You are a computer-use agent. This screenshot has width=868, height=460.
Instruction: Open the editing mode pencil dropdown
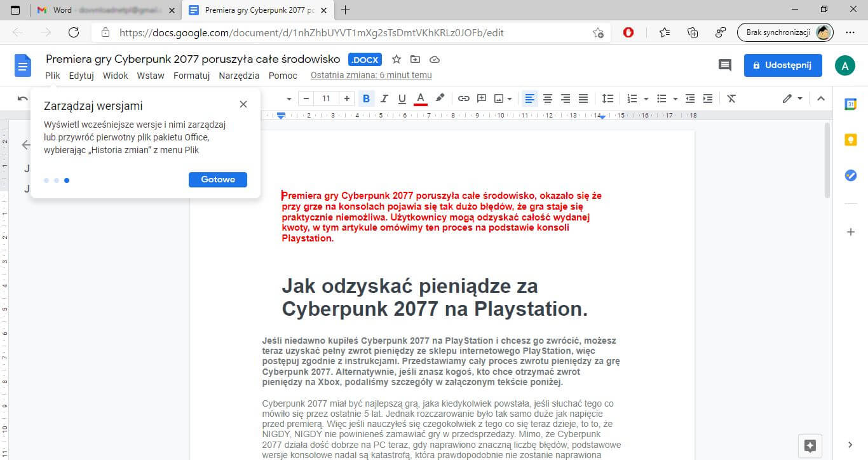[x=792, y=98]
